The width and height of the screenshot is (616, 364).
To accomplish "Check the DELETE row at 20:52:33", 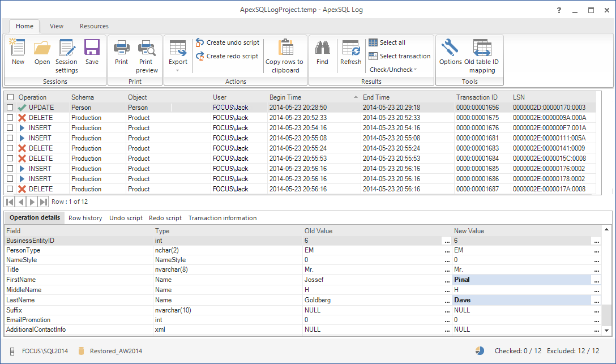I will tap(10, 117).
